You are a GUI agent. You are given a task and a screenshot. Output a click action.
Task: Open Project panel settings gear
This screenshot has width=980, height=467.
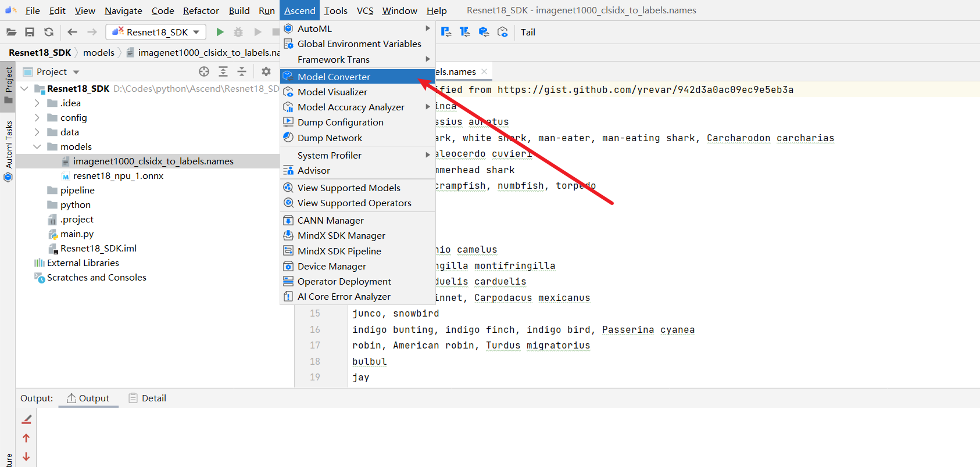pyautogui.click(x=266, y=71)
